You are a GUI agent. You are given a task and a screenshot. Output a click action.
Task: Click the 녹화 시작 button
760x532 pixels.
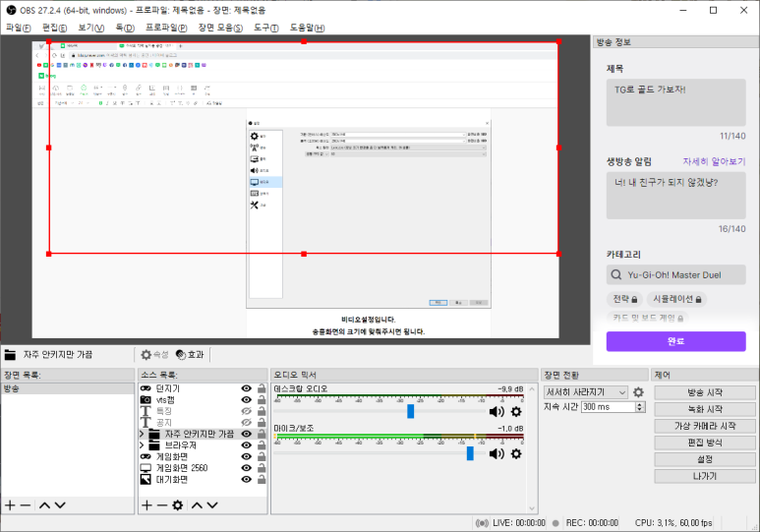click(x=705, y=409)
